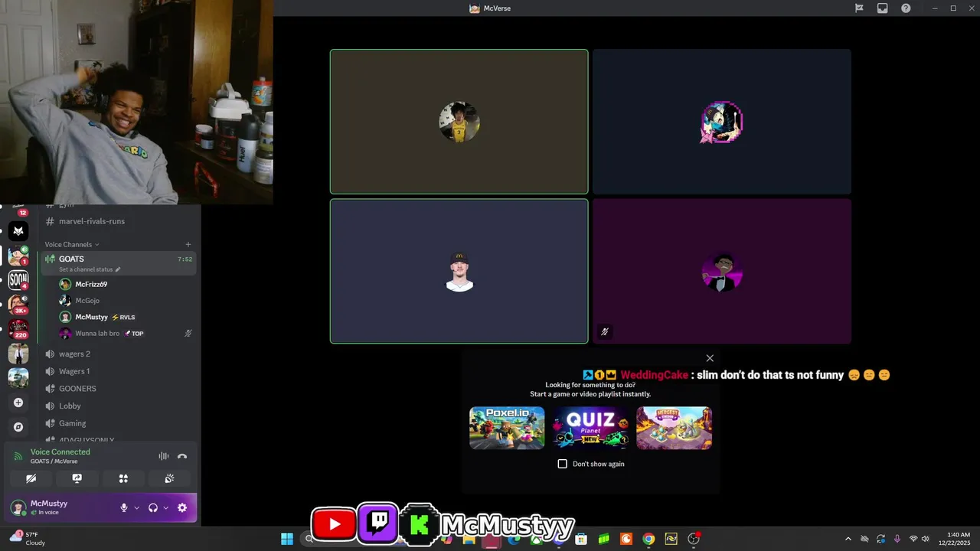Image resolution: width=980 pixels, height=551 pixels.
Task: Open the server with 220 badge
Action: pos(18,329)
